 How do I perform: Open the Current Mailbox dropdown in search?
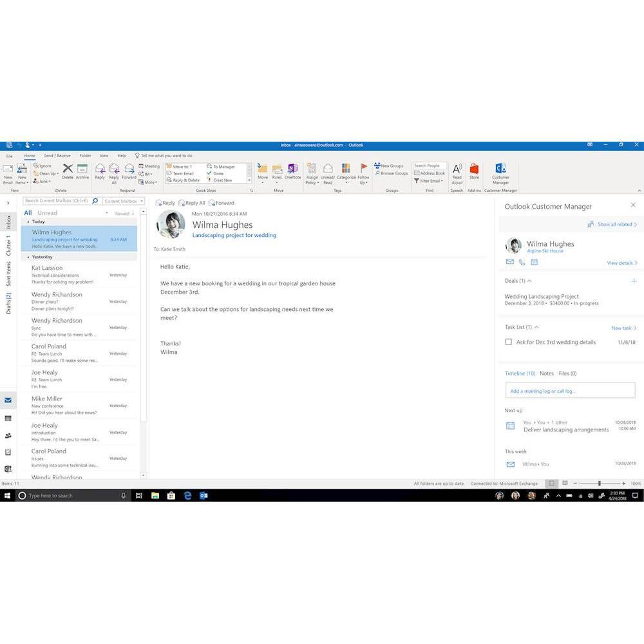tap(123, 200)
